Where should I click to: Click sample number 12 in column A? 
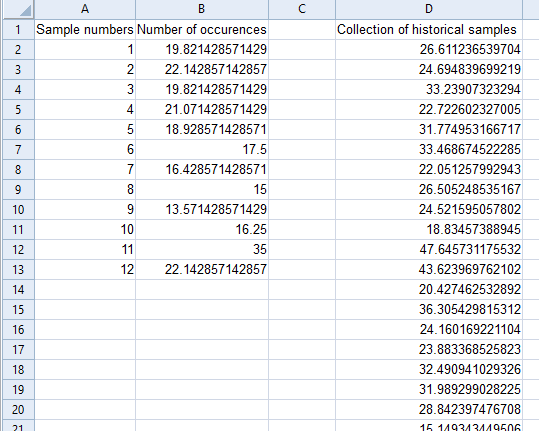click(85, 269)
